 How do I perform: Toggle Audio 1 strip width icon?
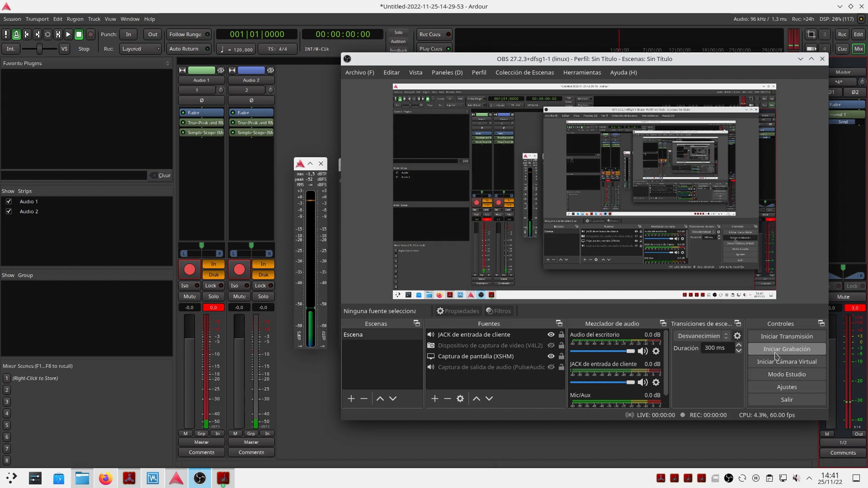pyautogui.click(x=182, y=70)
